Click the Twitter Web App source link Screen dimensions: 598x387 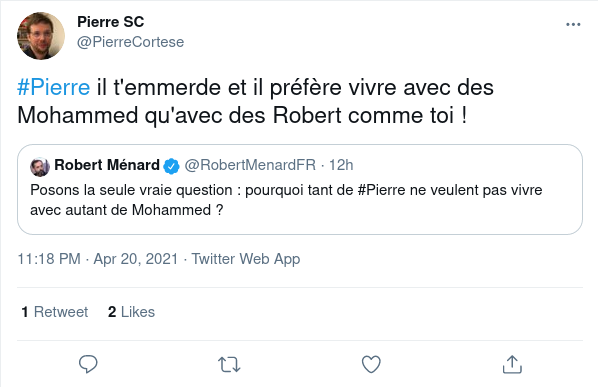(x=246, y=259)
